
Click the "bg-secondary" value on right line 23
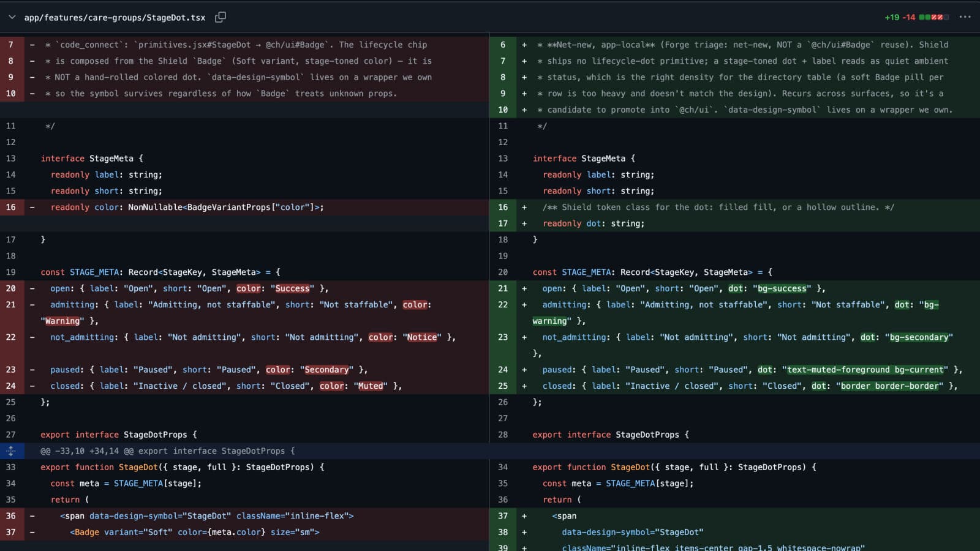(x=919, y=337)
